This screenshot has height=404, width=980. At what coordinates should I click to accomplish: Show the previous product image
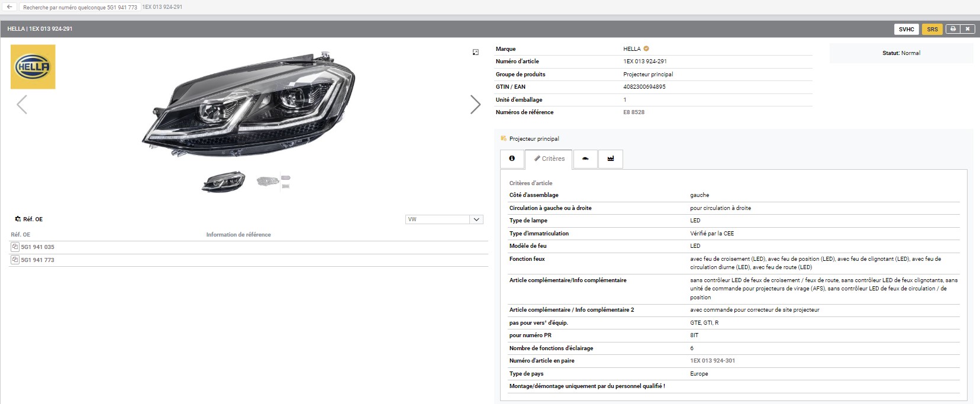22,105
